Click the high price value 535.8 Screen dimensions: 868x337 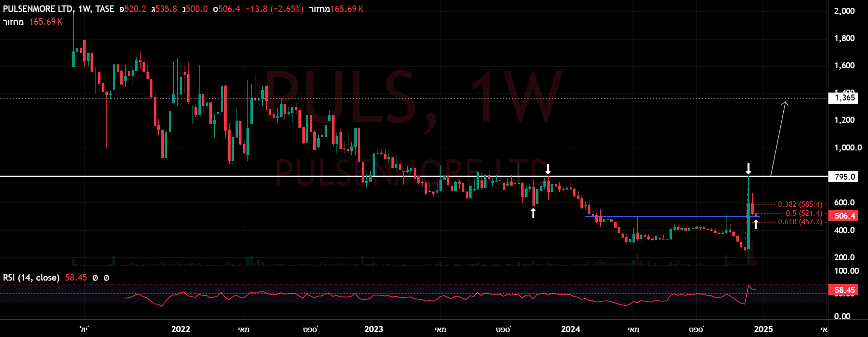[x=166, y=9]
